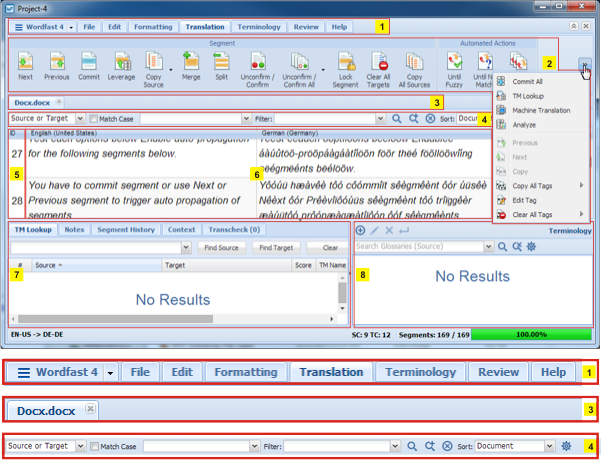Expand the Copy All Tags submenu arrow
Image resolution: width=601 pixels, height=460 pixels.
pyautogui.click(x=581, y=186)
